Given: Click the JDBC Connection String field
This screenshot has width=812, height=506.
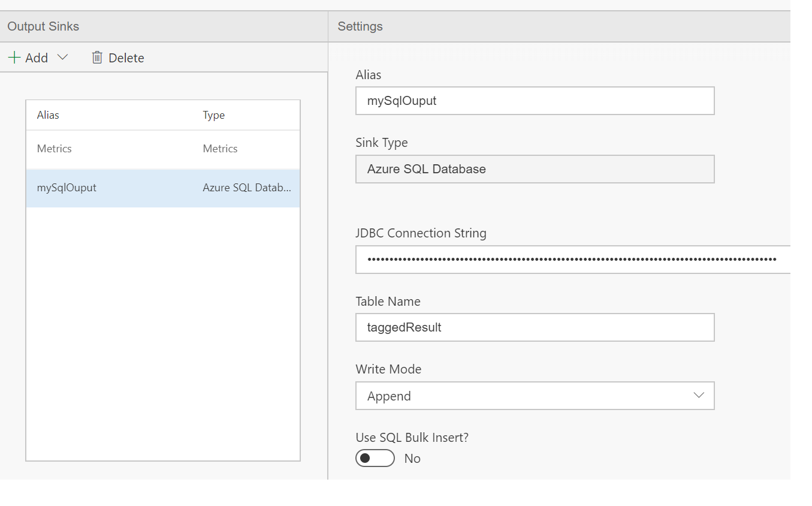Looking at the screenshot, I should click(x=572, y=260).
